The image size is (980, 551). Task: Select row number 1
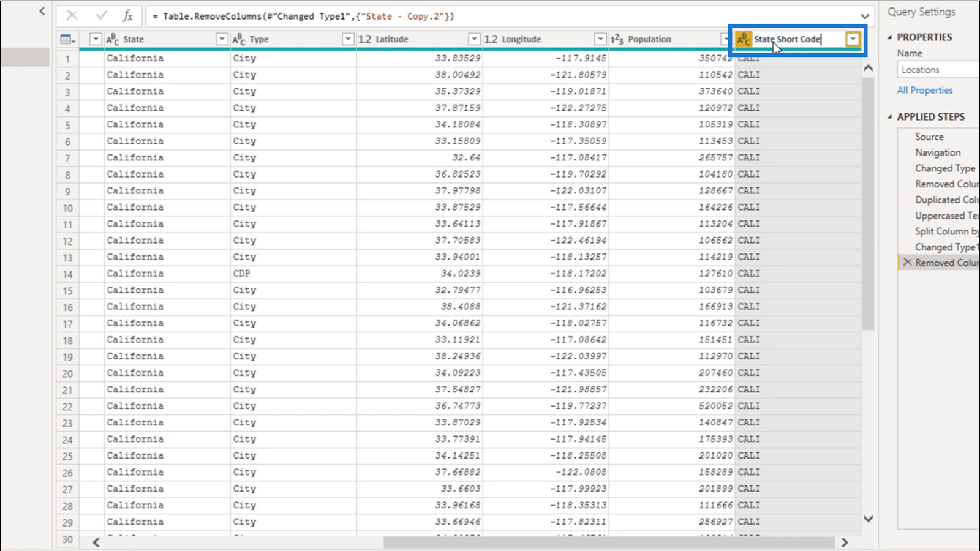(67, 59)
